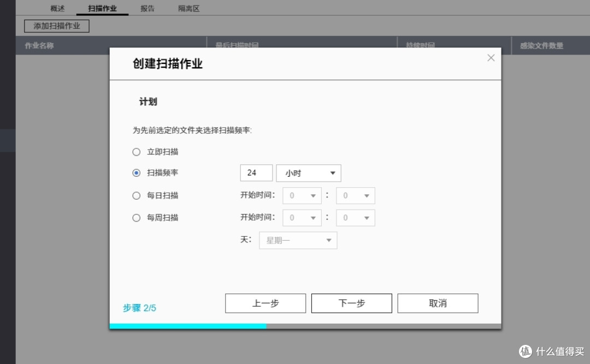This screenshot has width=590, height=364.
Task: Proceed with the 下一步 button
Action: click(351, 303)
